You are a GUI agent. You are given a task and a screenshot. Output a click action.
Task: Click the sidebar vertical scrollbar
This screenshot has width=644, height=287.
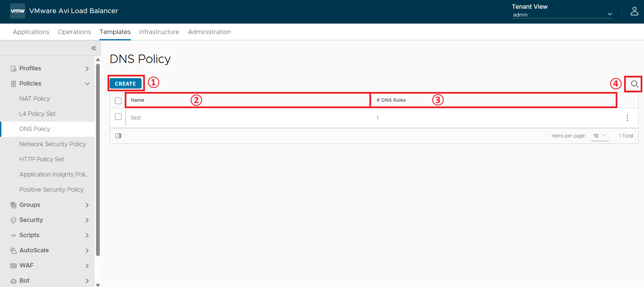98,160
